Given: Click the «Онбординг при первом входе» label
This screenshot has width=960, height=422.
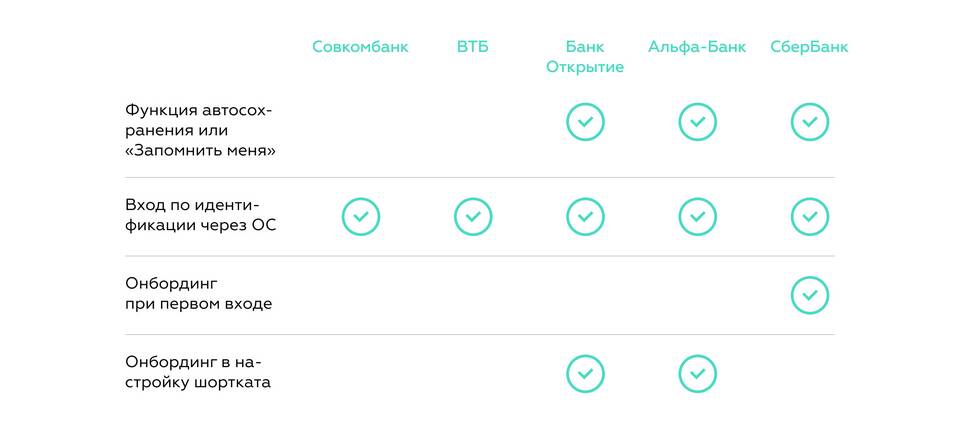Looking at the screenshot, I should [198, 294].
